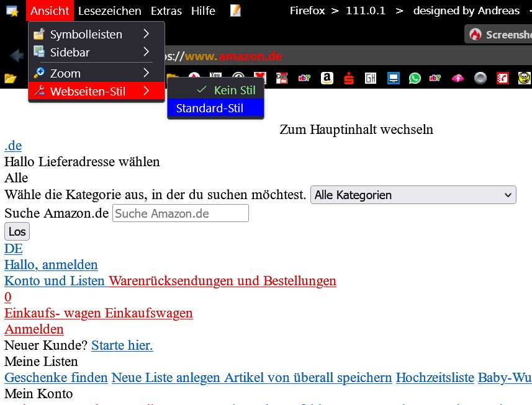Click into the Suche Amazon.de search field
The height and width of the screenshot is (405, 532).
(180, 213)
